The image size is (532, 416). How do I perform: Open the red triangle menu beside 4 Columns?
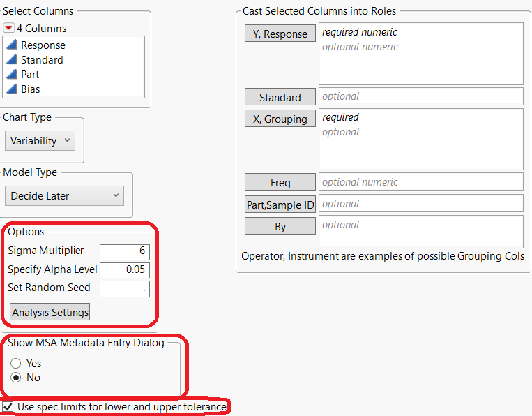(8, 28)
